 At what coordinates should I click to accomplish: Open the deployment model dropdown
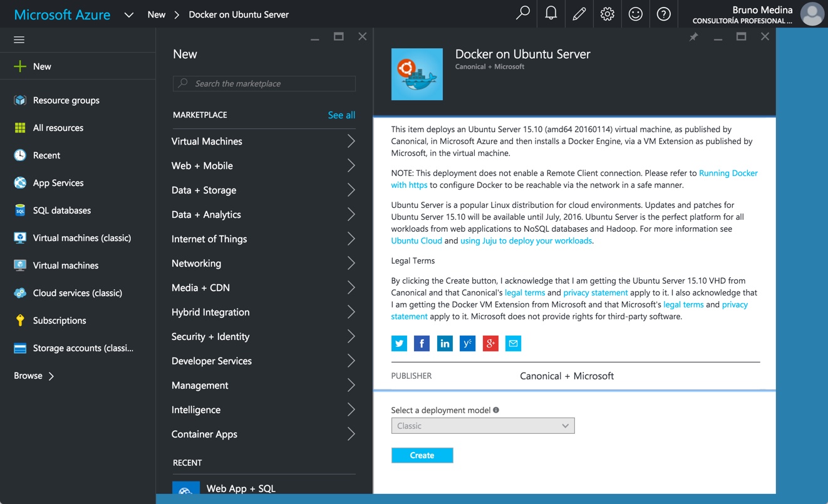[482, 426]
